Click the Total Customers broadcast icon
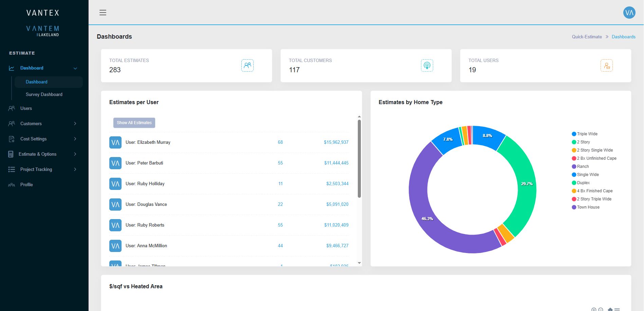The image size is (644, 311). [427, 65]
